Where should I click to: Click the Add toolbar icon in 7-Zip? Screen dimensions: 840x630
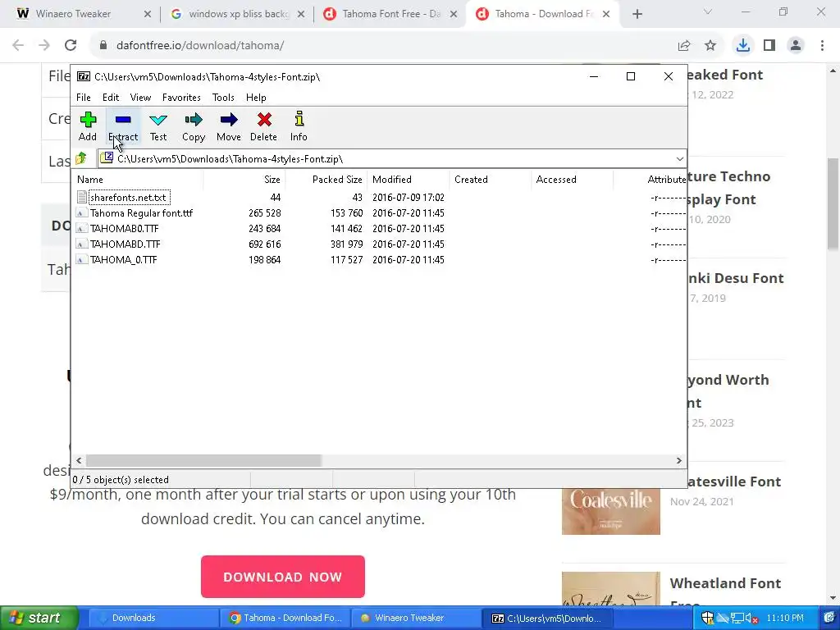[x=88, y=126]
